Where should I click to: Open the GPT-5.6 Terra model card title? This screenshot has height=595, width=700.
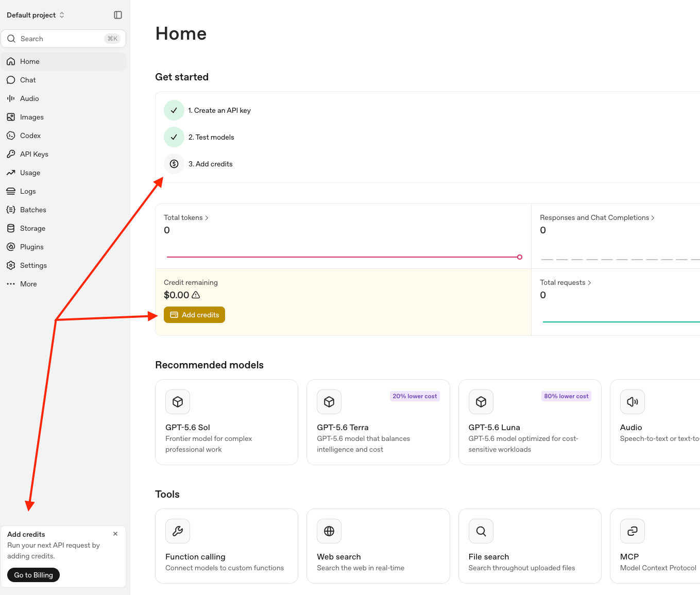343,427
